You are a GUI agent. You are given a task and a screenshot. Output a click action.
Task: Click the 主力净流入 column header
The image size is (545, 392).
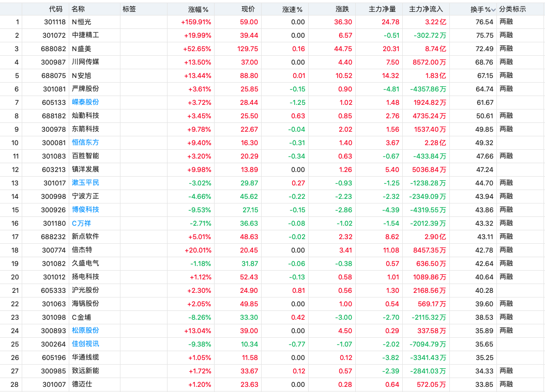pos(426,9)
